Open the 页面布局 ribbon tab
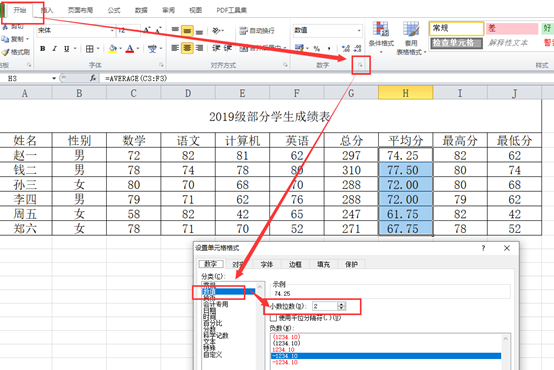The image size is (554, 370). pos(80,10)
